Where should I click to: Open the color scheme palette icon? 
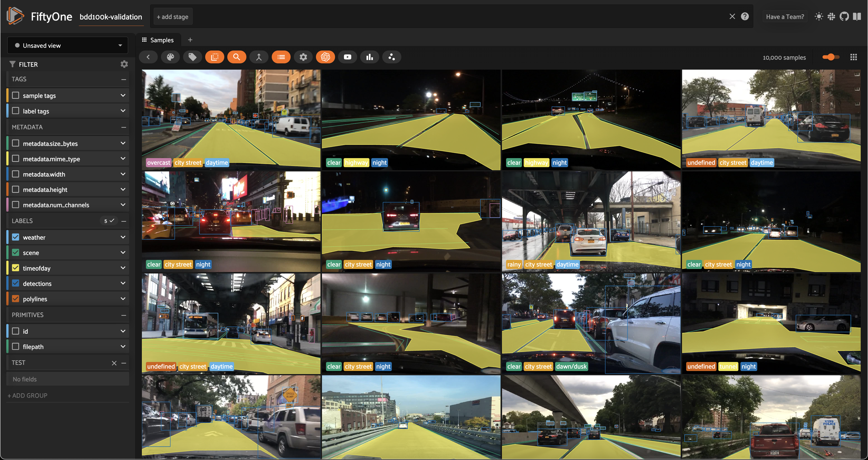(x=171, y=57)
